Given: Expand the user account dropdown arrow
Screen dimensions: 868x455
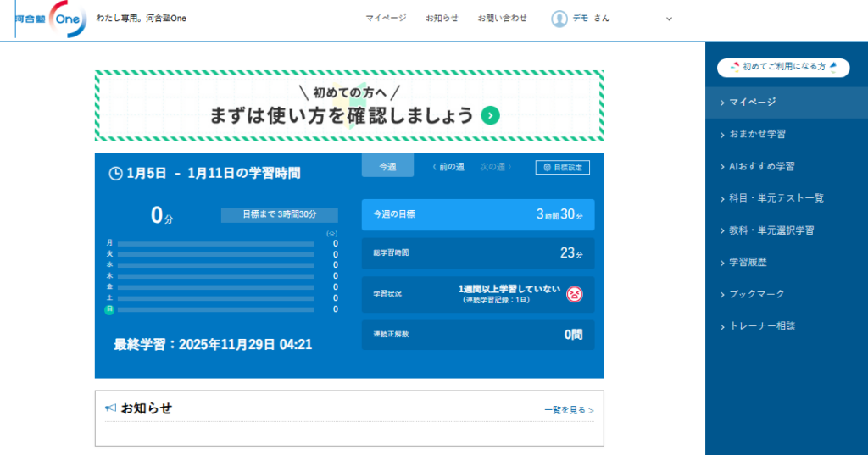Looking at the screenshot, I should pyautogui.click(x=669, y=19).
